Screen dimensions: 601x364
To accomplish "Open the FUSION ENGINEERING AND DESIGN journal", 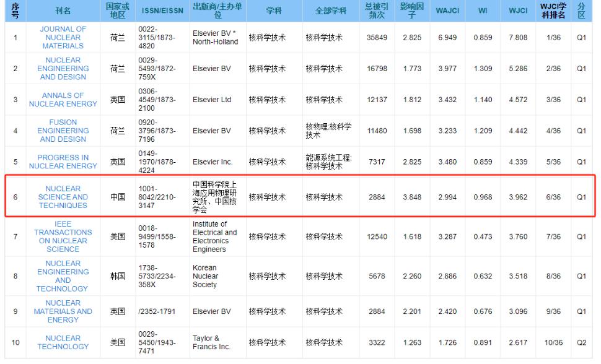I will [63, 131].
